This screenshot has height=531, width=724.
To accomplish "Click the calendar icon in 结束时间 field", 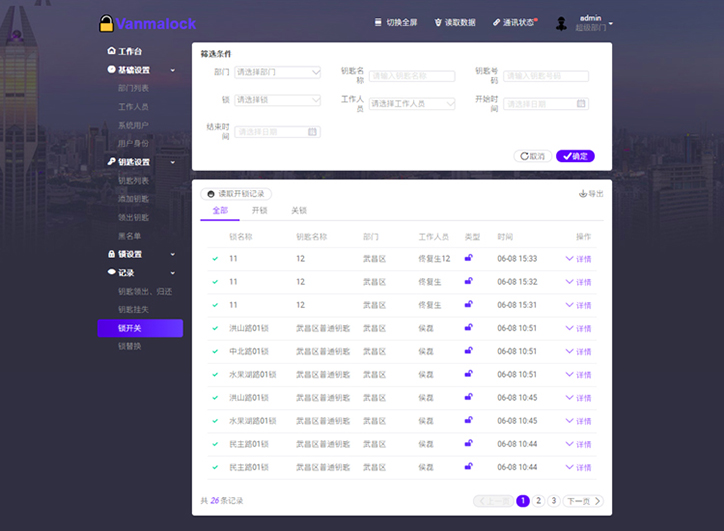I will tap(312, 132).
